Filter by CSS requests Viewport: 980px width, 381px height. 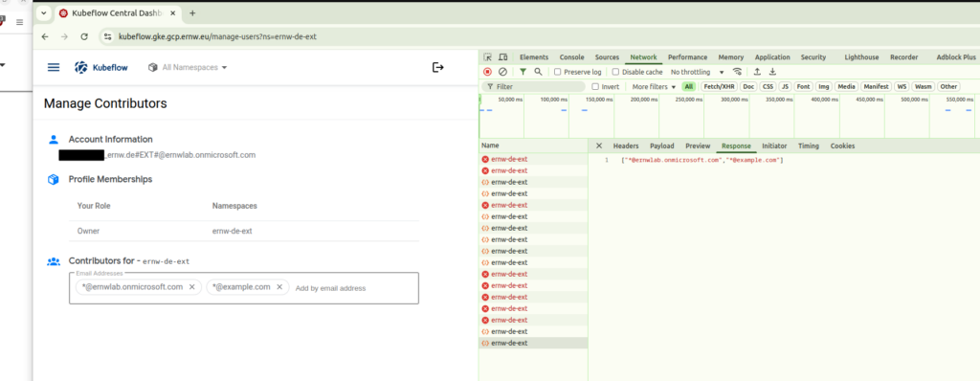pyautogui.click(x=768, y=87)
